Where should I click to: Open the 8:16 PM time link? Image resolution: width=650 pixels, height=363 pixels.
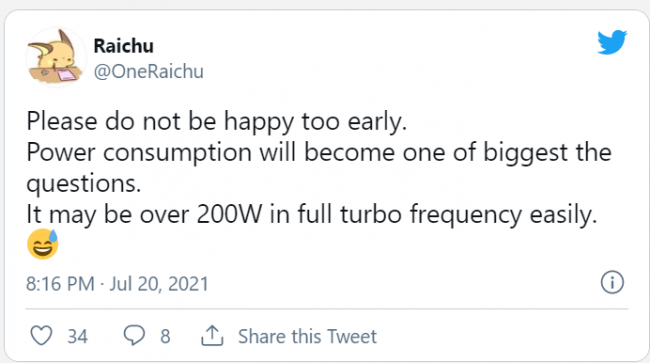pyautogui.click(x=60, y=284)
